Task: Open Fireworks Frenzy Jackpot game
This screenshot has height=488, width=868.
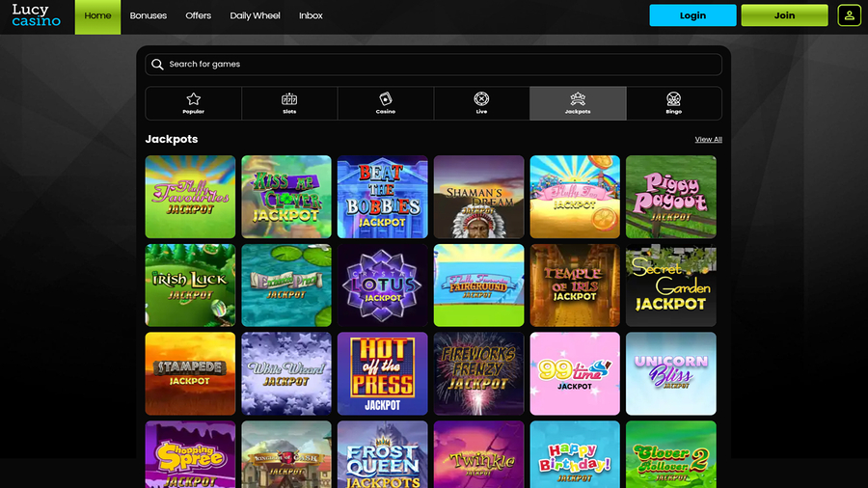Action: coord(478,374)
